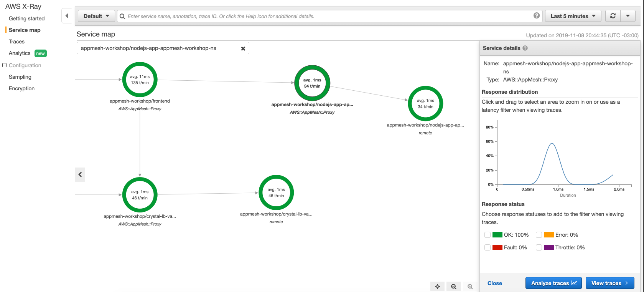Click the refresh icon button
644x292 pixels.
point(613,16)
